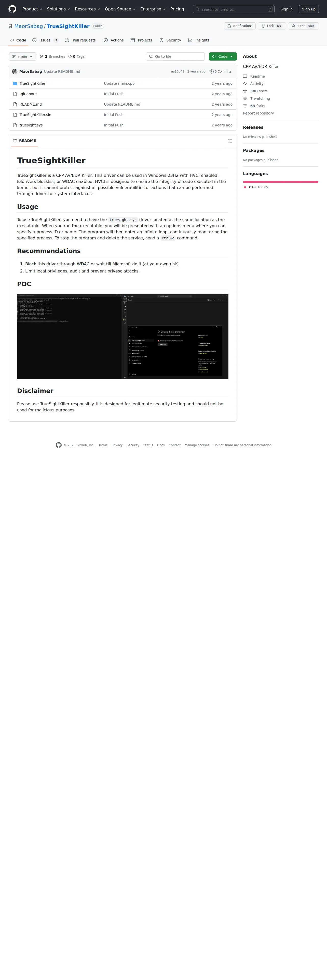Click MaorSabag avatar in commit row
This screenshot has height=980, width=327.
15,71
